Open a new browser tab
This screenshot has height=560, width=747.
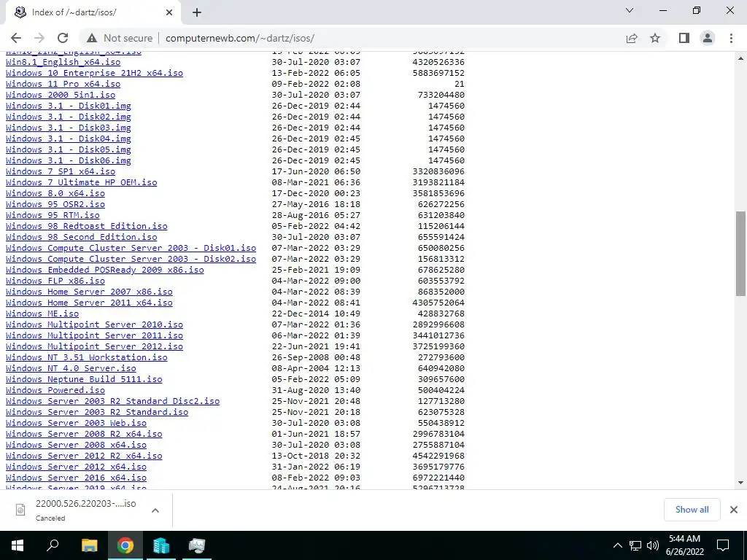click(197, 12)
